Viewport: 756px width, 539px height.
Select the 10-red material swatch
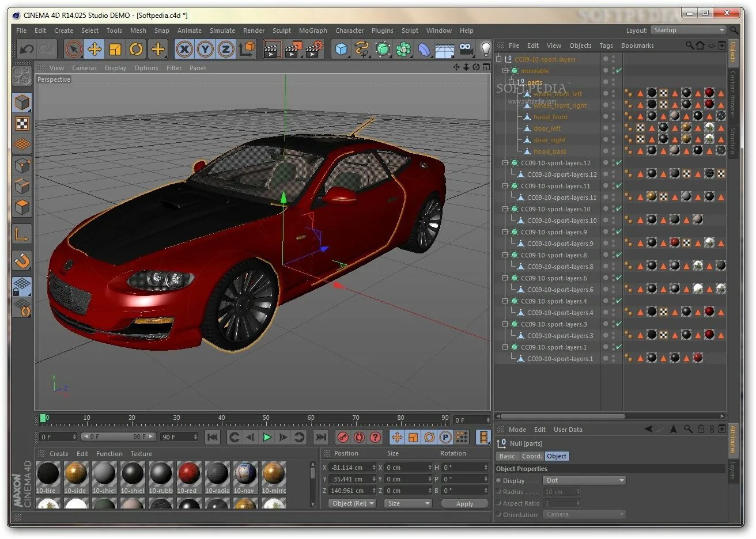[188, 474]
